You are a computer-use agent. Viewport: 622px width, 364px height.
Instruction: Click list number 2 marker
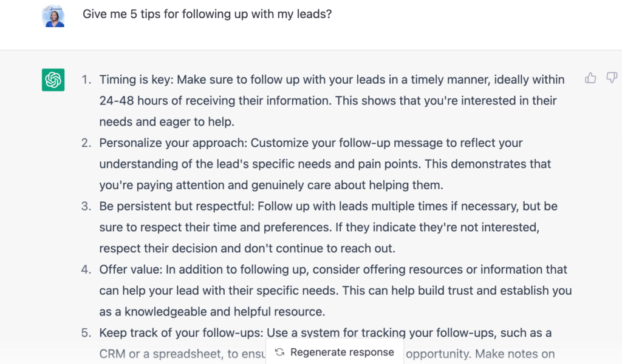click(86, 143)
